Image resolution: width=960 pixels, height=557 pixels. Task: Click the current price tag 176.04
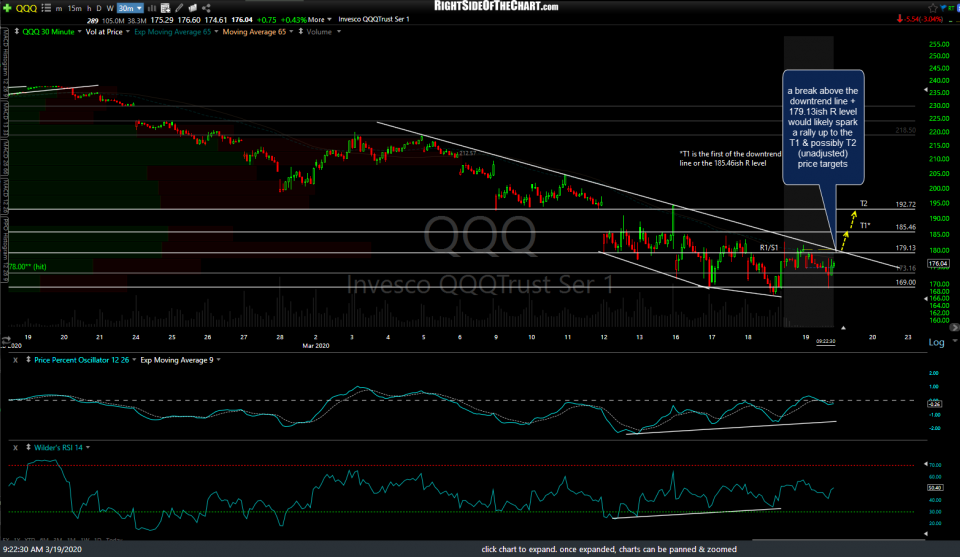pos(938,264)
